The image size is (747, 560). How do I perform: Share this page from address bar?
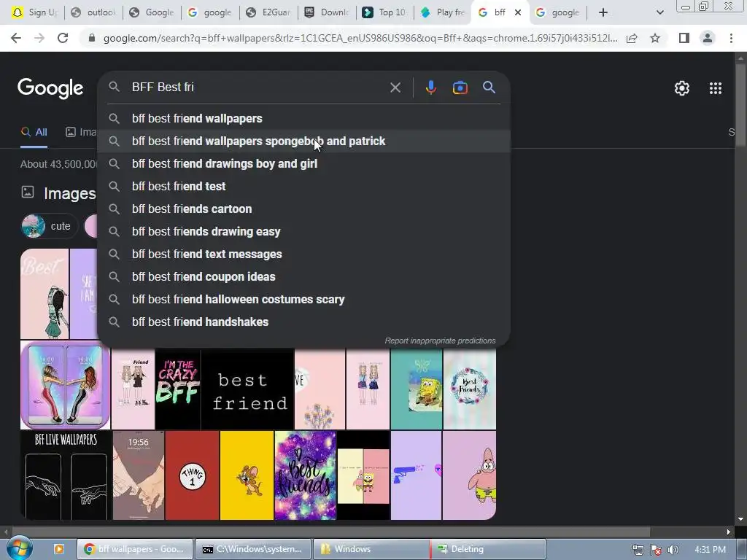[632, 38]
